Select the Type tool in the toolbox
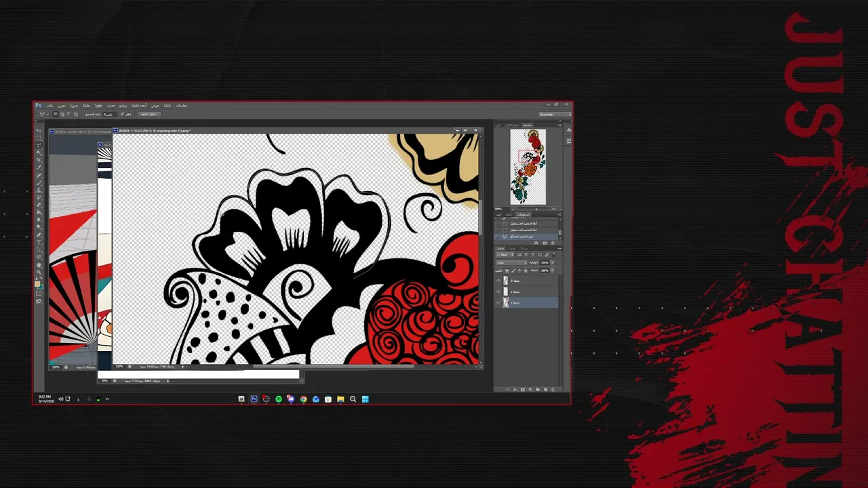868x488 pixels. (39, 242)
